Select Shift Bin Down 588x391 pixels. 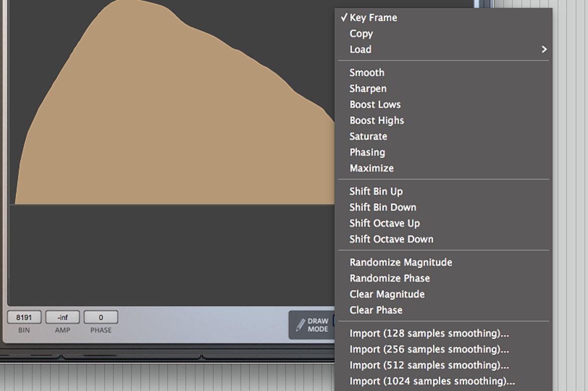(x=443, y=207)
